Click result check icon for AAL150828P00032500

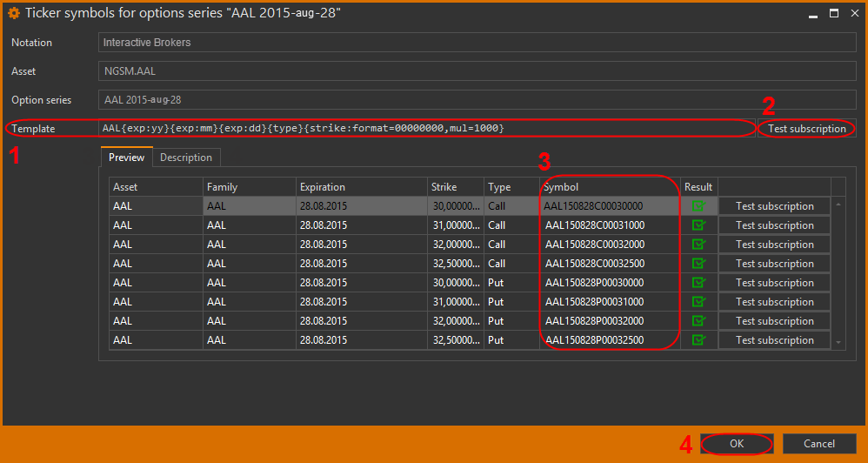point(698,340)
